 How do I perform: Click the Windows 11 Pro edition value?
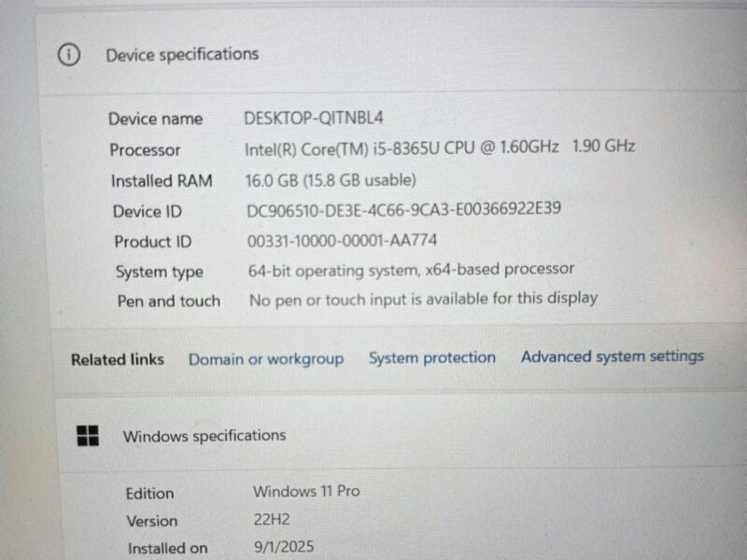tap(306, 491)
